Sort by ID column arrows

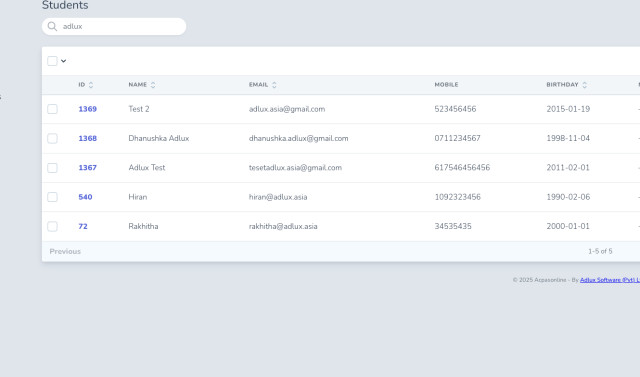click(91, 85)
